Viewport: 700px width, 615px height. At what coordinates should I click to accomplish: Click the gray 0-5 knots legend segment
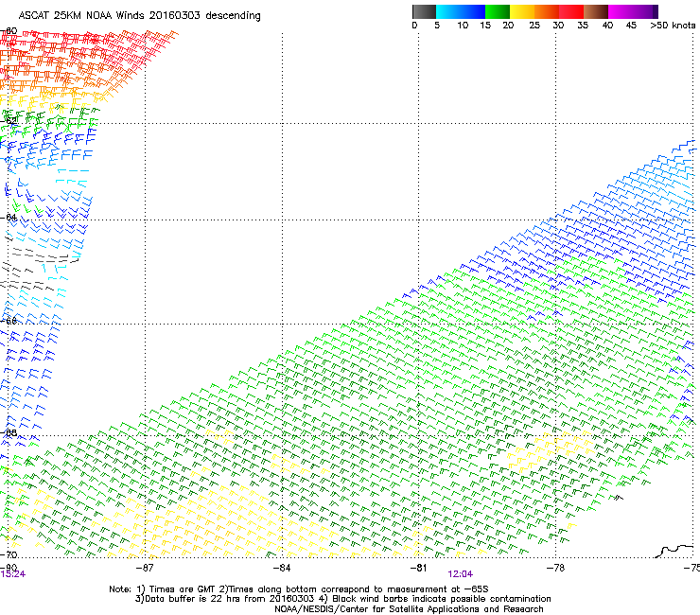click(x=424, y=11)
